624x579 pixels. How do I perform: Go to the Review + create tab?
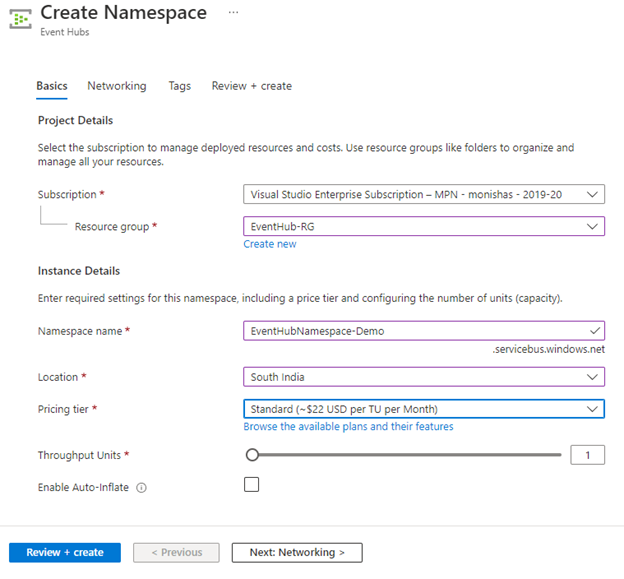(x=252, y=86)
